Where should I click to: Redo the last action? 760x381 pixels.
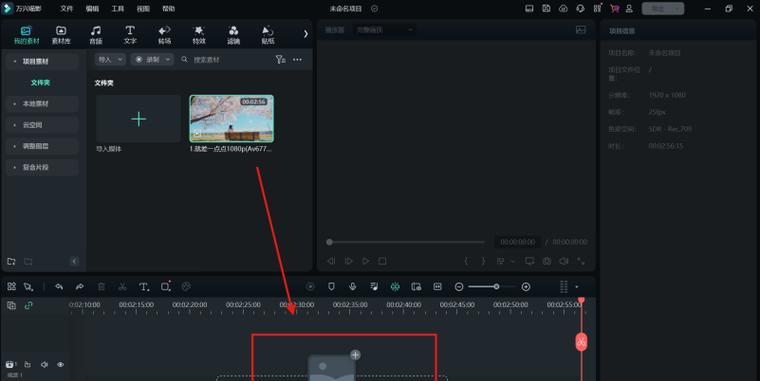80,286
